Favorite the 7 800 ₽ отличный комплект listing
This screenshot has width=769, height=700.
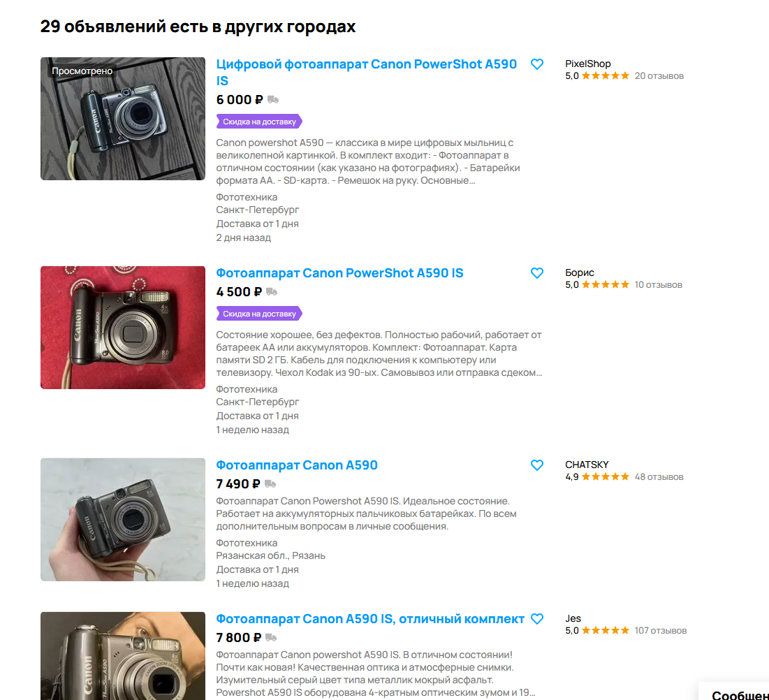pyautogui.click(x=537, y=619)
